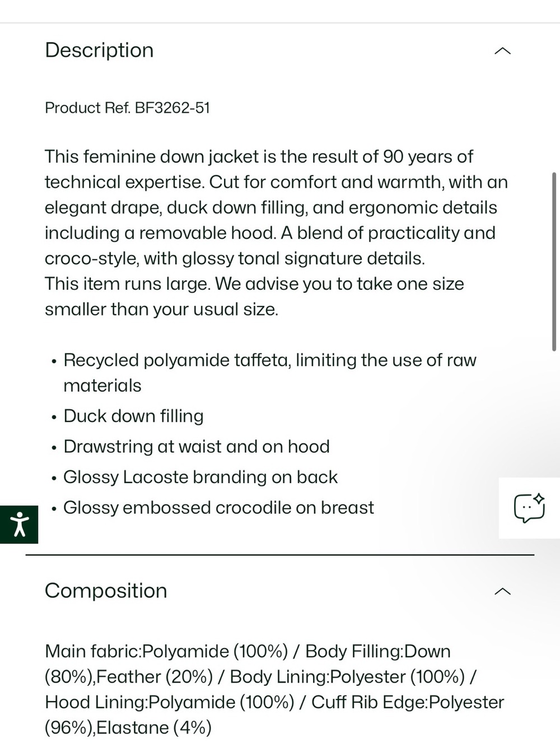Click the page scrollbar thumb
560x747 pixels.
click(554, 262)
